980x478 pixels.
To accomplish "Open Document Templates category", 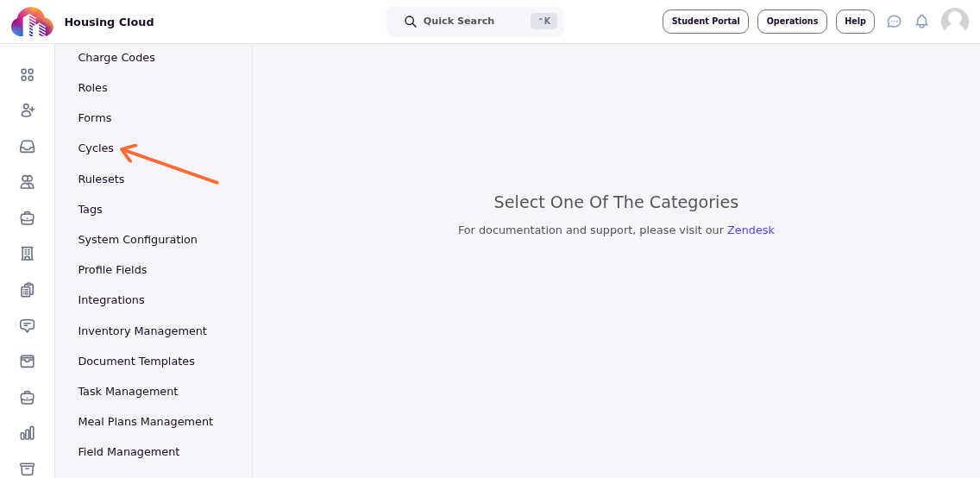I will pos(136,362).
